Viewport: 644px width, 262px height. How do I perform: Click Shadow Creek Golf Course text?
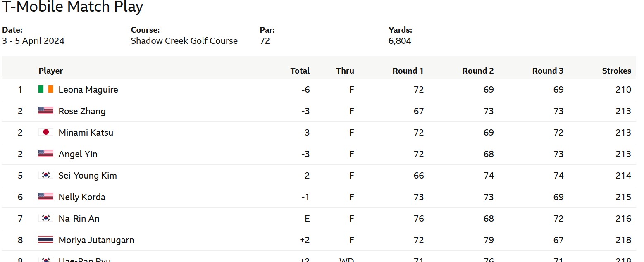pyautogui.click(x=184, y=41)
